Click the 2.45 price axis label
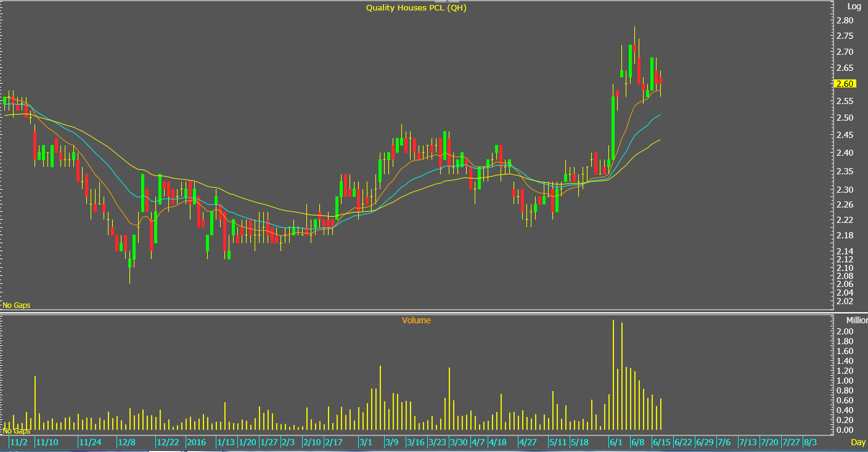Viewport: 868px width, 452px height. click(x=845, y=135)
